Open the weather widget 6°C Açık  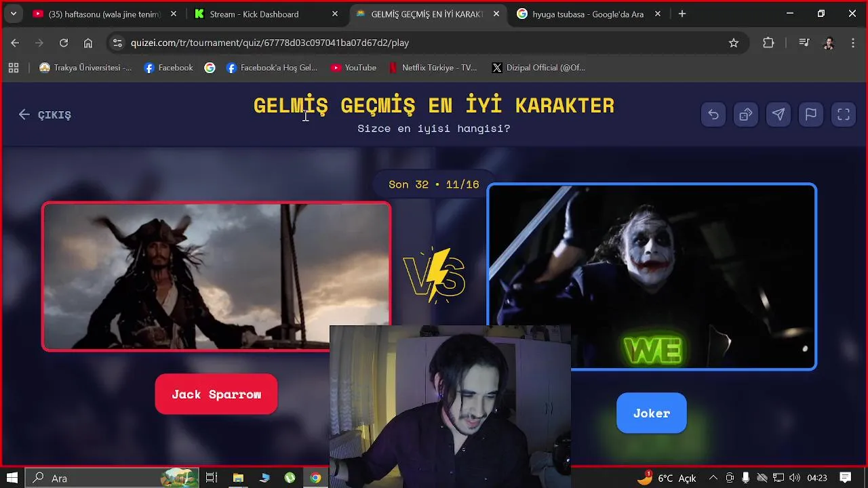tap(667, 478)
